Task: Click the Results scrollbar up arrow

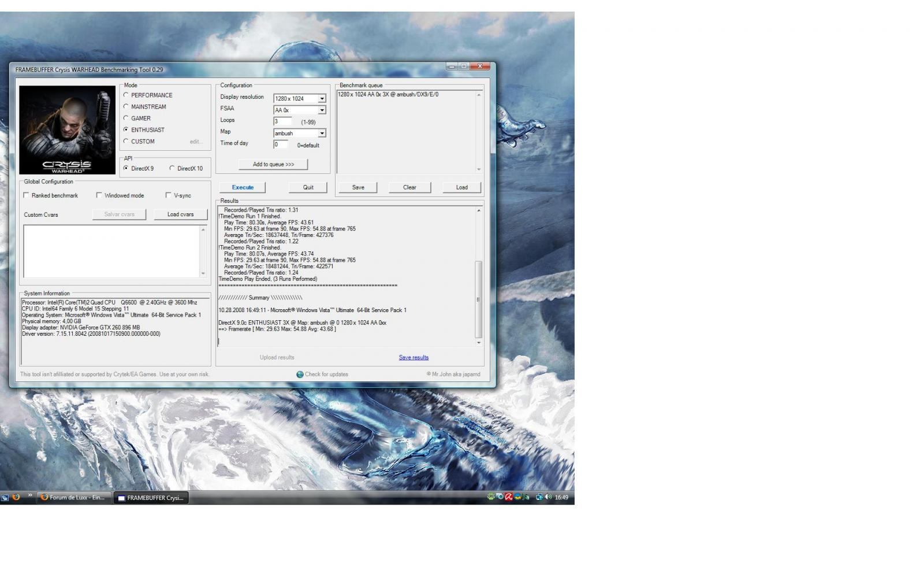Action: point(478,210)
